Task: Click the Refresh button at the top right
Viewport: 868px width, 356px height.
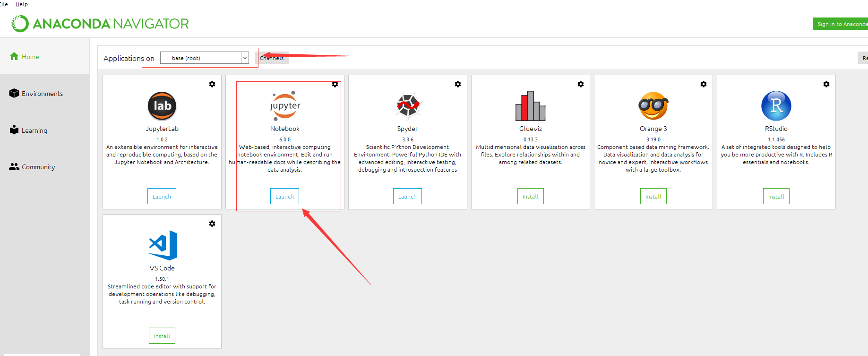Action: pos(863,58)
